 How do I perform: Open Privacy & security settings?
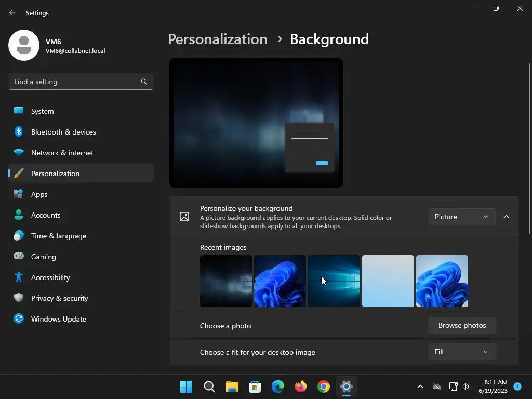click(x=81, y=298)
